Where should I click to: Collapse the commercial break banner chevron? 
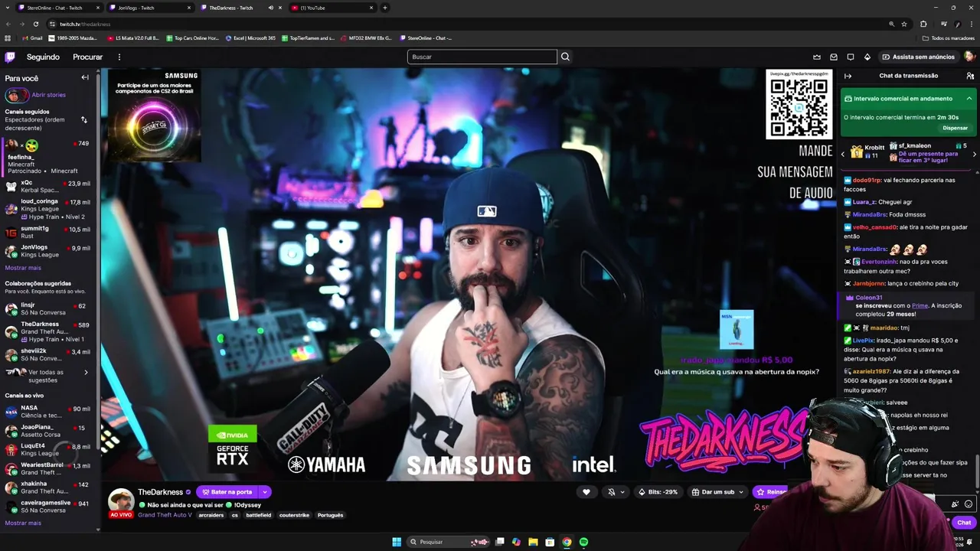click(969, 99)
